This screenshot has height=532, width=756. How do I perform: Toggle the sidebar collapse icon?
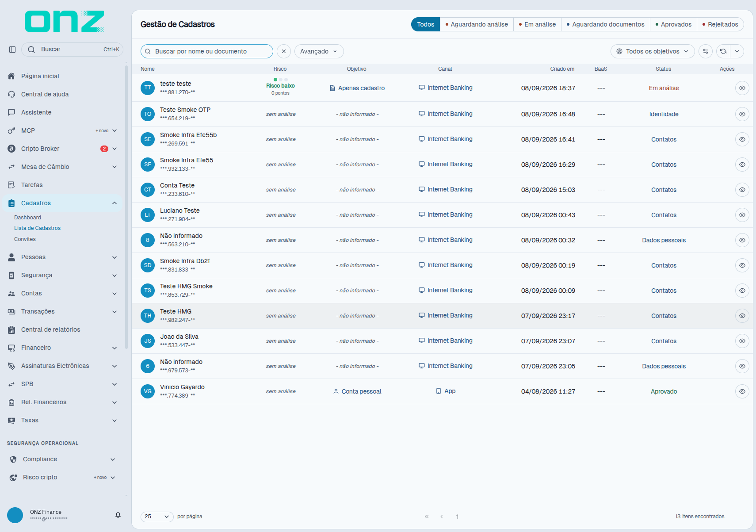[x=12, y=50]
